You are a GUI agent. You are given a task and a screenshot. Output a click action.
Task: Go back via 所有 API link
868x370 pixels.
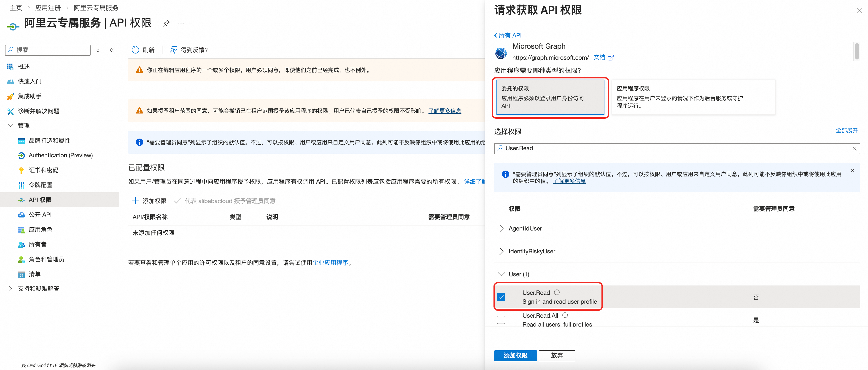pos(508,35)
